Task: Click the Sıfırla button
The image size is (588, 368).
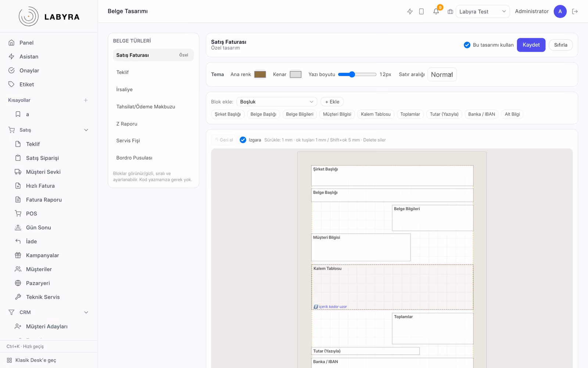Action: [561, 45]
